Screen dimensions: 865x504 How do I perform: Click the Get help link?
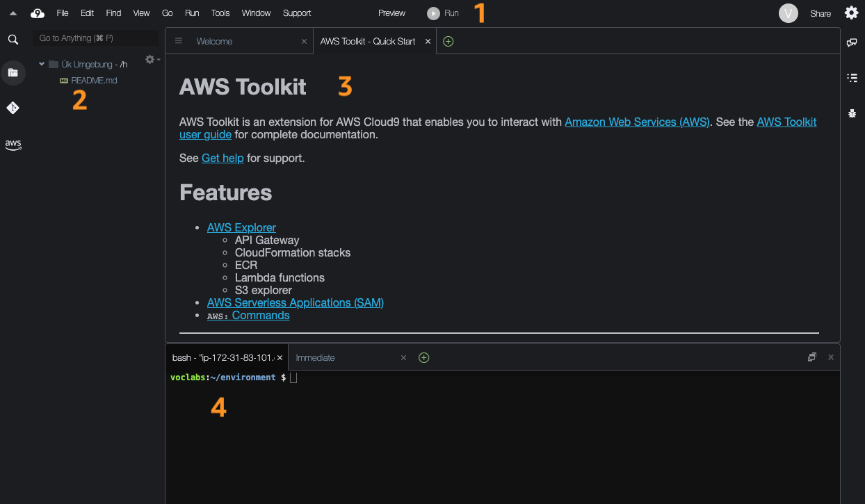[223, 158]
